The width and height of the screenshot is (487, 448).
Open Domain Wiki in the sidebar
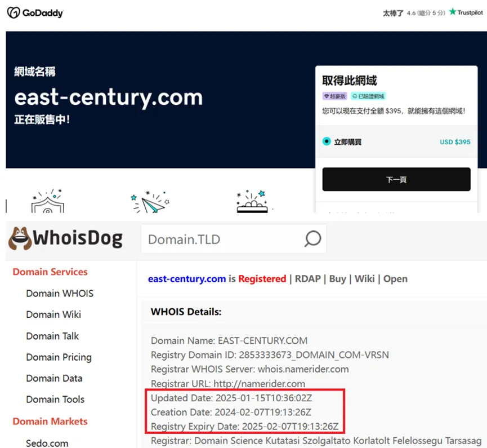53,314
